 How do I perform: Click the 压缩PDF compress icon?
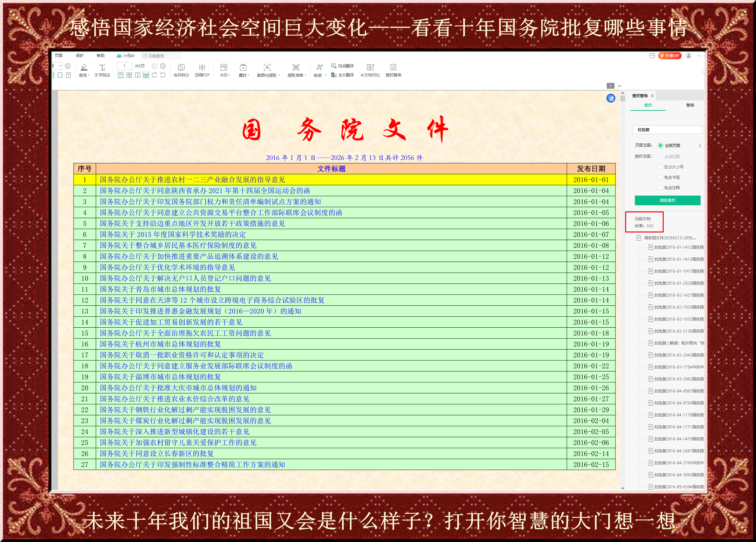tap(202, 68)
